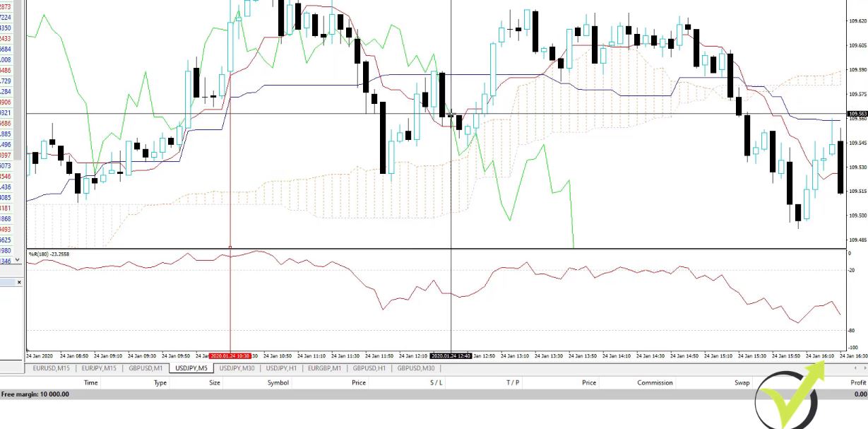Click the Profit column header
This screenshot has height=429, width=868.
[x=857, y=382]
